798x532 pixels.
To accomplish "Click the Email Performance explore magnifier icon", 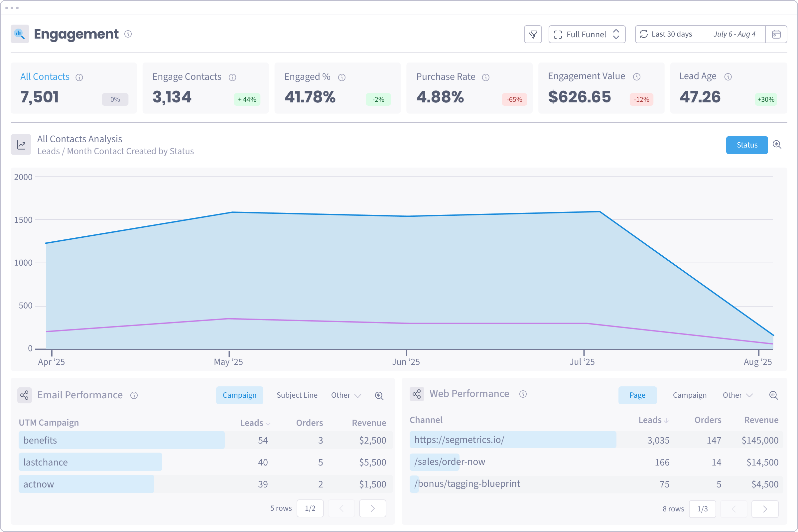I will coord(379,396).
